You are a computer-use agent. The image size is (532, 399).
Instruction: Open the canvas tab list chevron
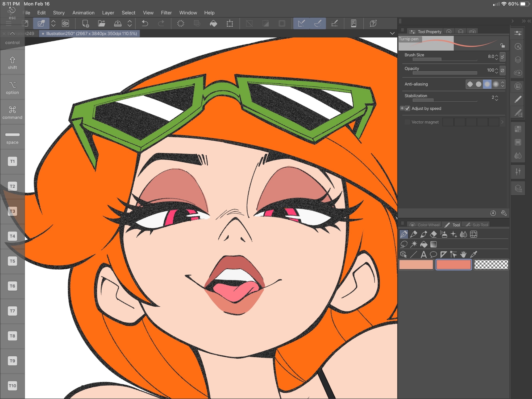(392, 33)
